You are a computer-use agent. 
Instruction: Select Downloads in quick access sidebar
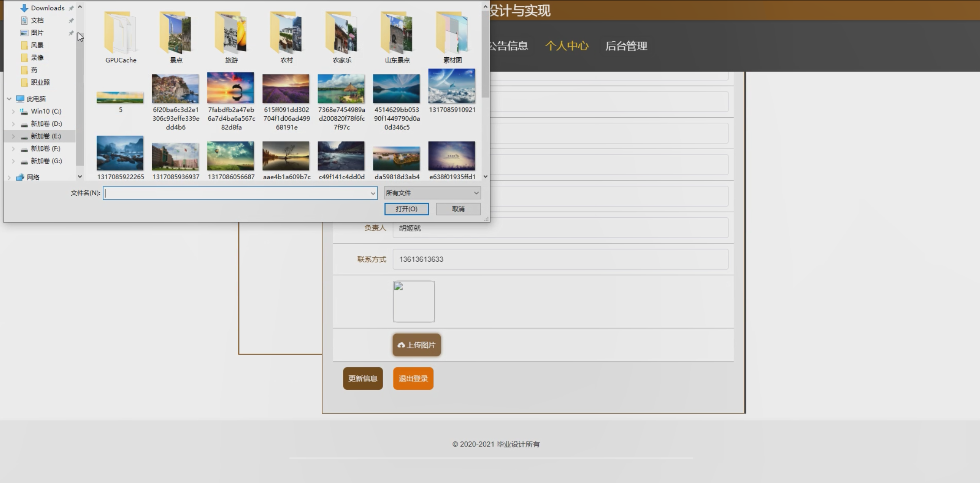[x=47, y=8]
